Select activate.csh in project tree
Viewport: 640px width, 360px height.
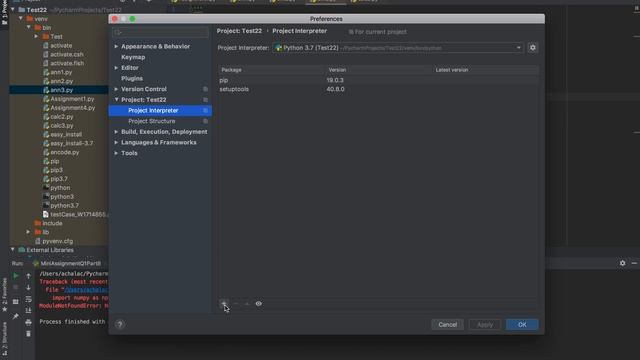pos(67,54)
